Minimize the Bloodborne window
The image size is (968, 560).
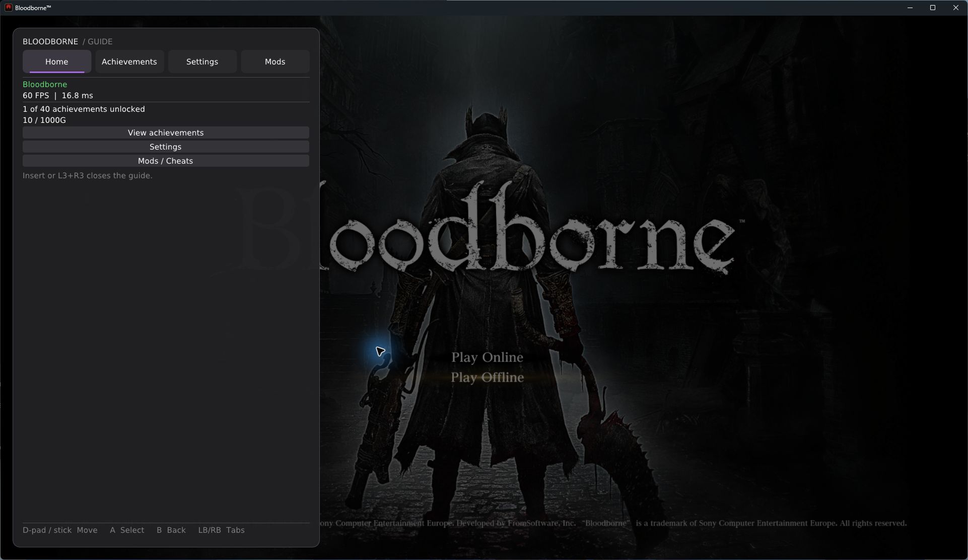pyautogui.click(x=910, y=8)
